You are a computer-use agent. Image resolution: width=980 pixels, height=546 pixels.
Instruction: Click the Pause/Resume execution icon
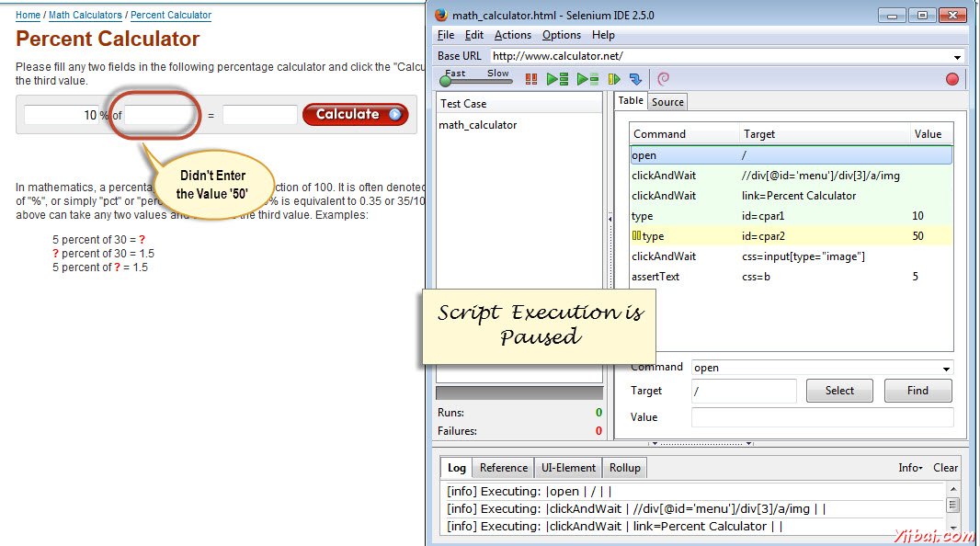point(530,80)
